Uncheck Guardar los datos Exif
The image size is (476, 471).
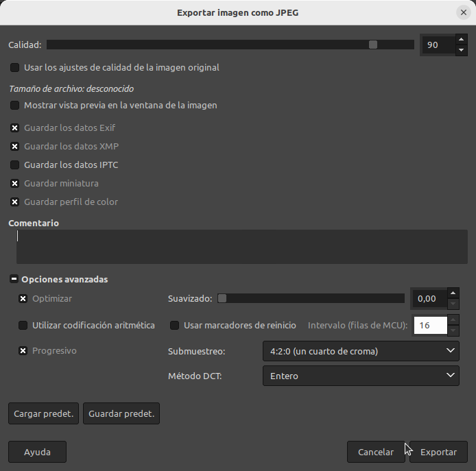click(x=15, y=128)
